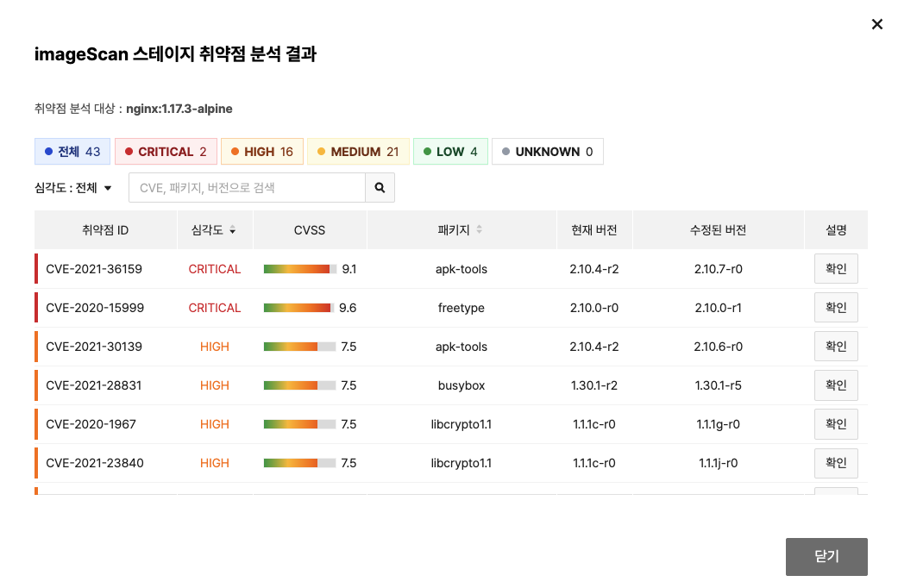Click 확인 button for CVE-2021-36159
Image resolution: width=898 pixels, height=588 pixels.
point(835,268)
